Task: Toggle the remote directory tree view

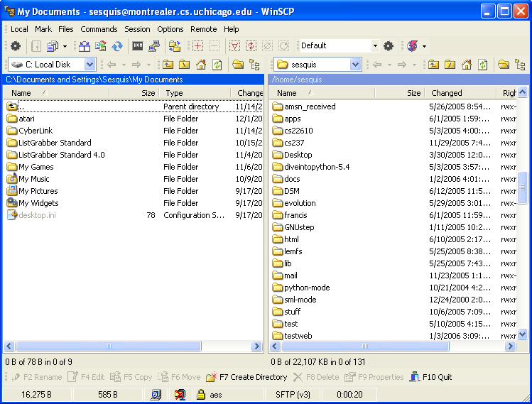Action: [x=520, y=65]
